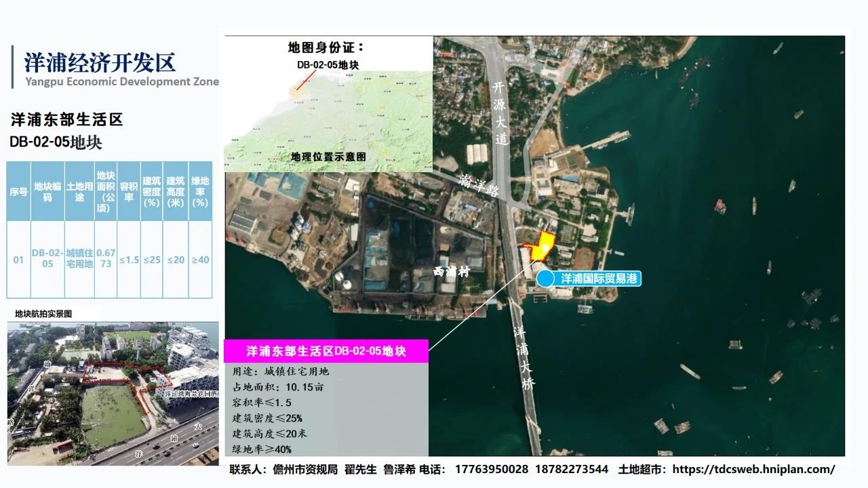This screenshot has height=488, width=868.
Task: Click the yellow highlighted parcel on the map
Action: tap(541, 247)
